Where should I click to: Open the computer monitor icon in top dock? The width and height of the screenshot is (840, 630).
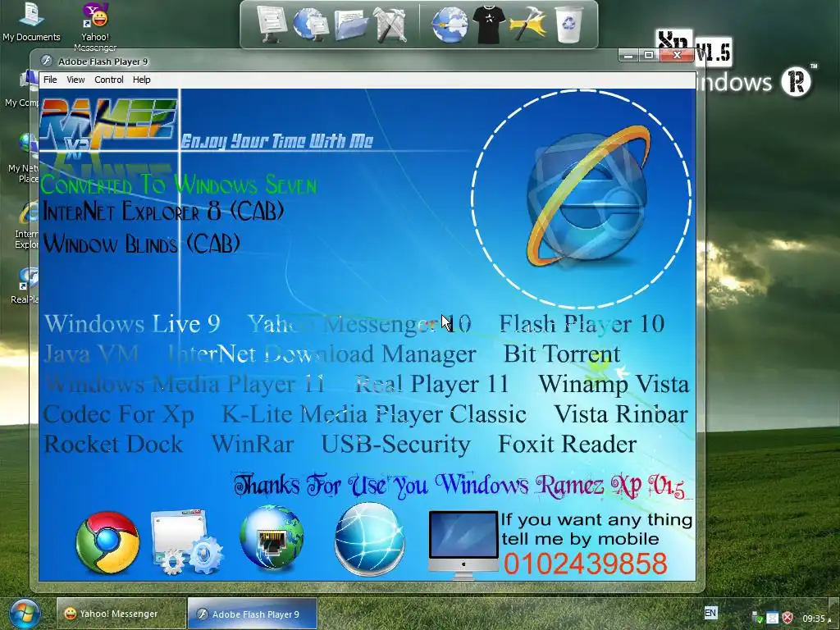click(x=273, y=24)
